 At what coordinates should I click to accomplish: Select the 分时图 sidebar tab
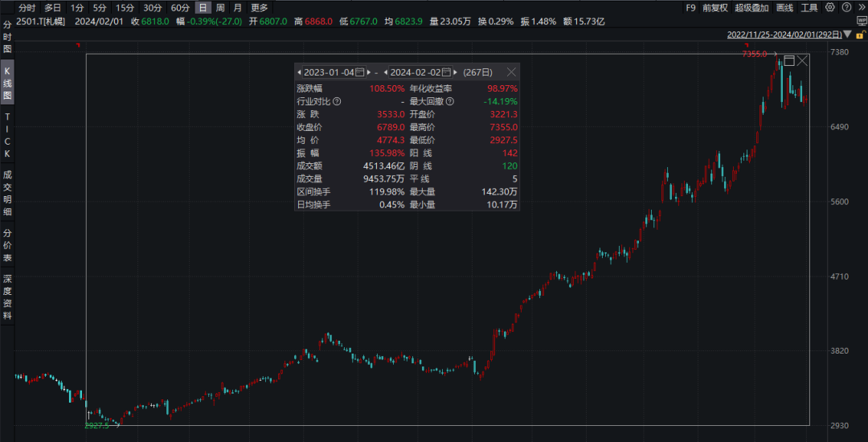pos(7,35)
